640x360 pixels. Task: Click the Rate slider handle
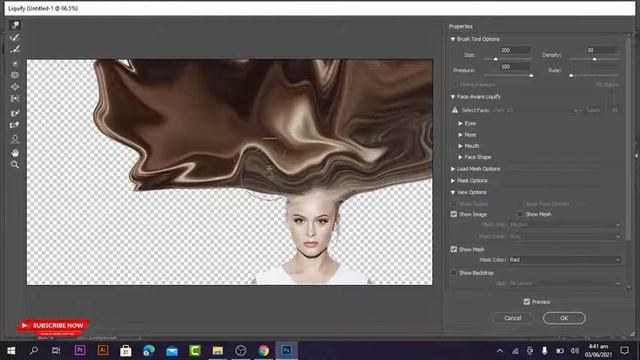click(x=571, y=76)
